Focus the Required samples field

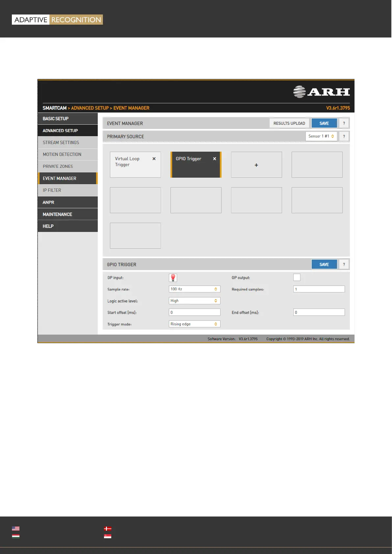click(x=319, y=289)
